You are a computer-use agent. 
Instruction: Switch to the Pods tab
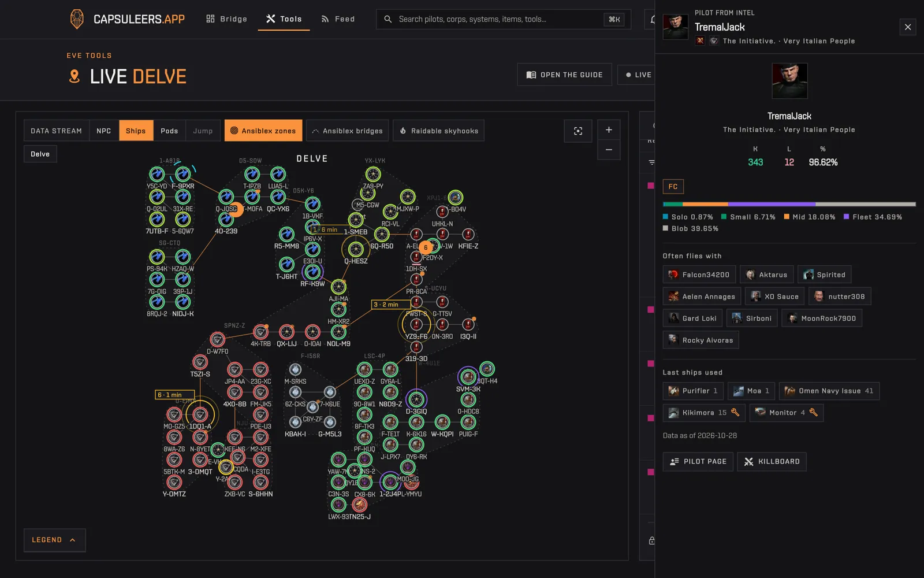(x=169, y=131)
